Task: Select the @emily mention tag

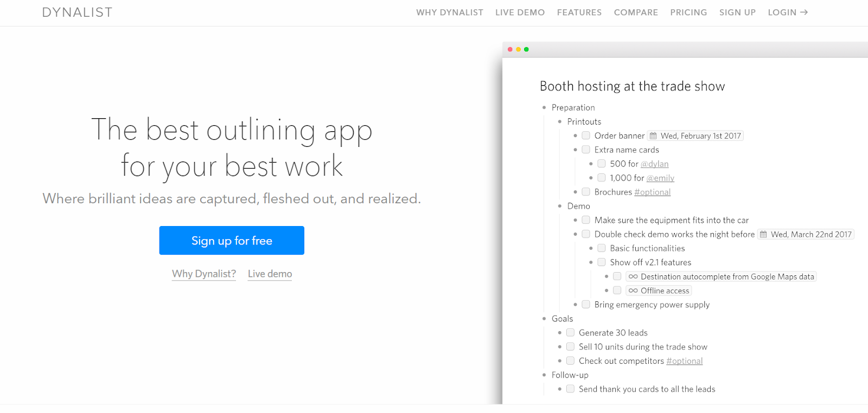Action: (x=660, y=178)
